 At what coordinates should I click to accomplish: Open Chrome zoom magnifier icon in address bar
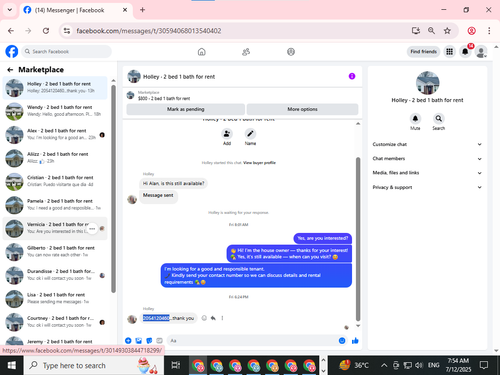click(x=431, y=31)
